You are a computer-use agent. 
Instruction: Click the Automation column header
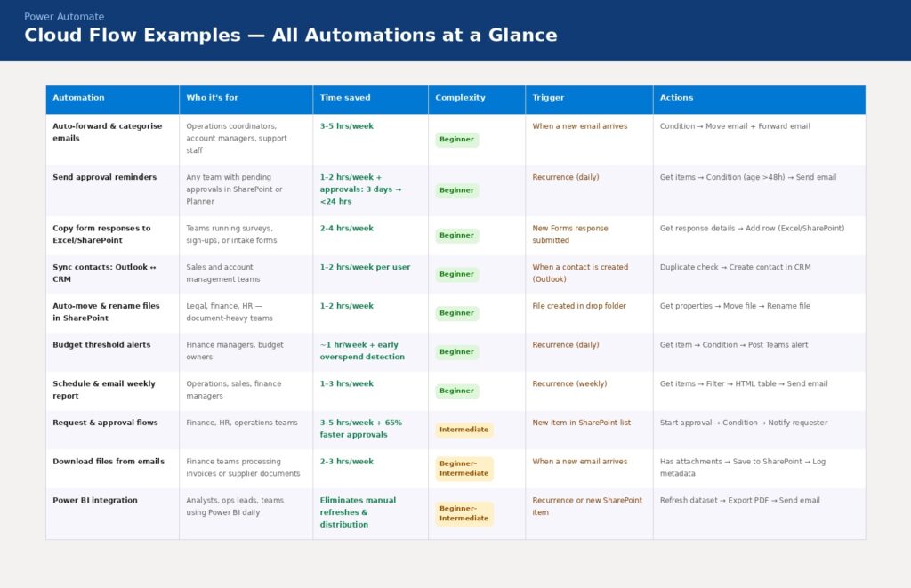point(113,98)
